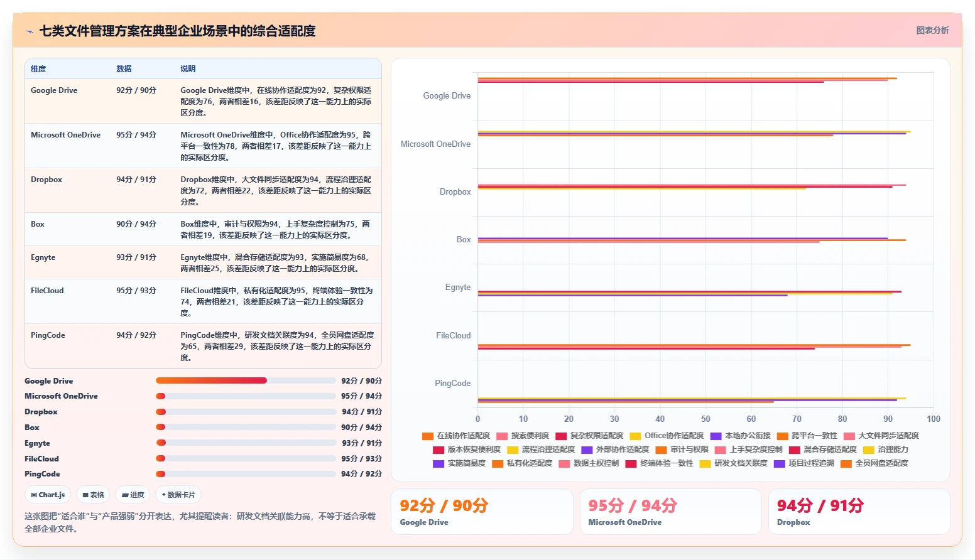Hide the 上手复杂度控制 legend series
Screen dimensions: 975x560
[749, 450]
